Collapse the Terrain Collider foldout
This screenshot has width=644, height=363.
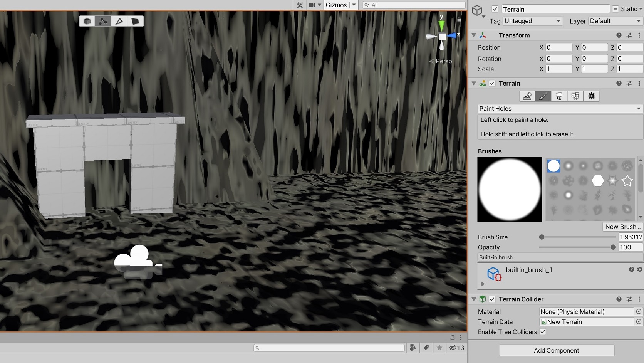click(474, 299)
